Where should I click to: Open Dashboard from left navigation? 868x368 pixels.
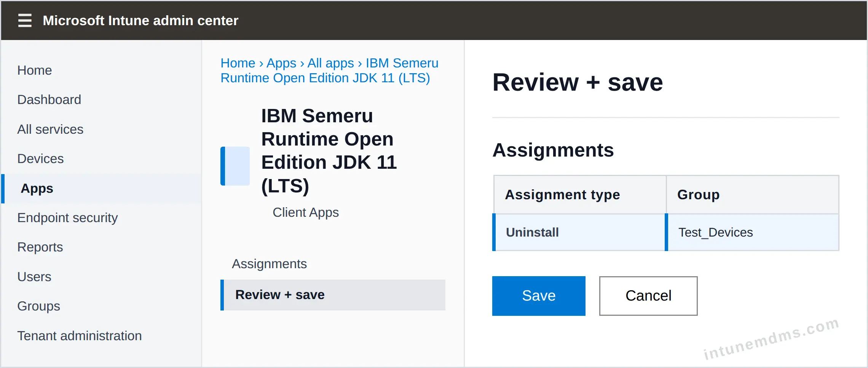tap(49, 100)
